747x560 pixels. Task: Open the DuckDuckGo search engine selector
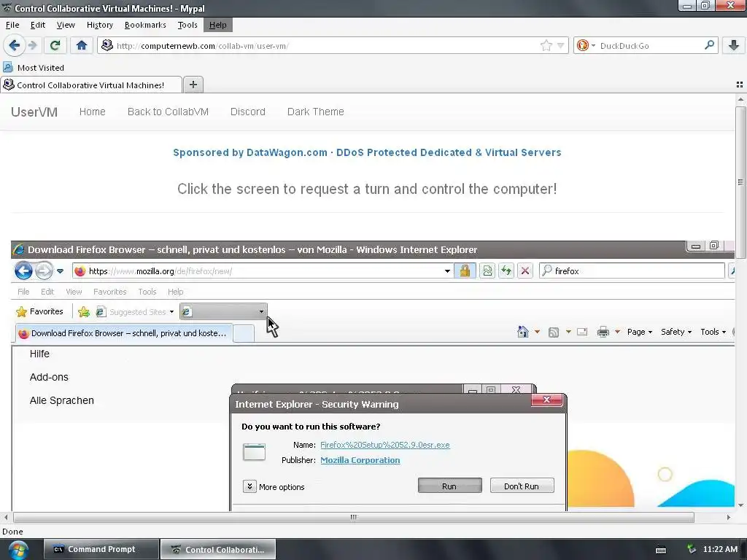tap(586, 46)
